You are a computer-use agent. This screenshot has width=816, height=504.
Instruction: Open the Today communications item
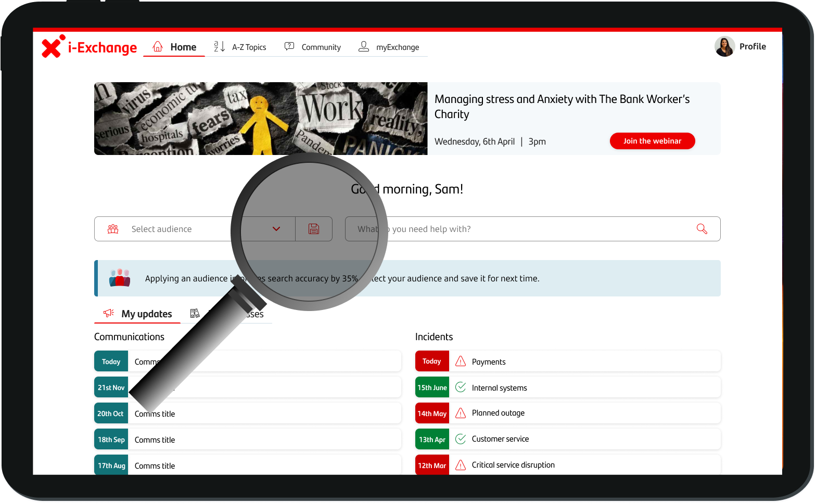point(248,361)
